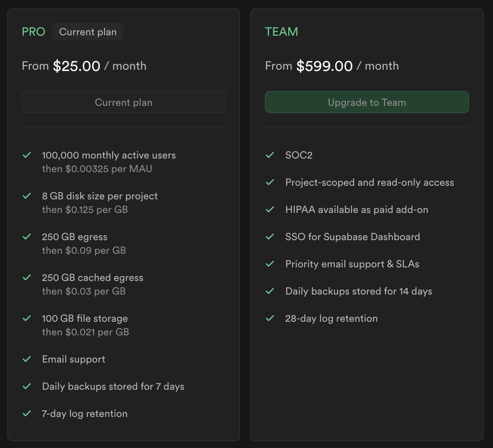Click the PRO plan heading
Viewport: 493px width, 448px height.
coord(34,32)
